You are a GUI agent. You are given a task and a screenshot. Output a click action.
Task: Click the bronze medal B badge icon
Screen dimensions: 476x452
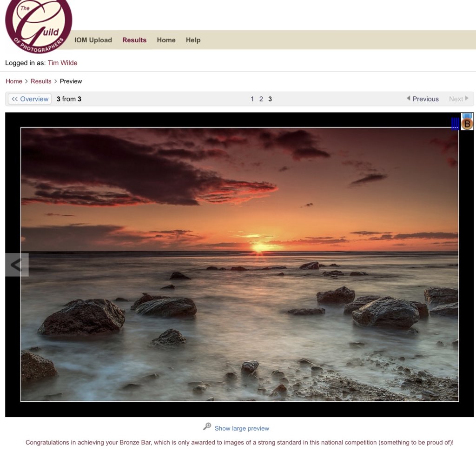click(x=467, y=122)
